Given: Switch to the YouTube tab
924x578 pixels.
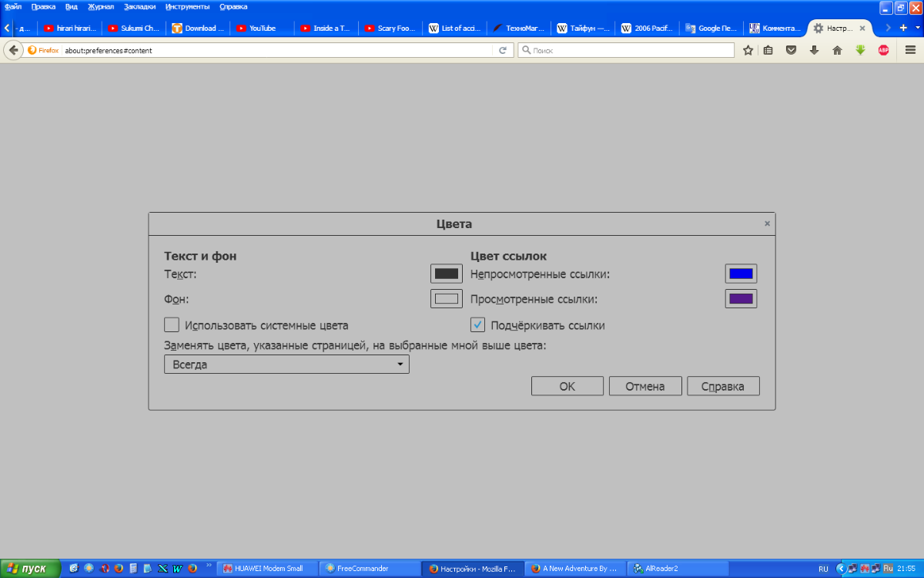Looking at the screenshot, I should point(263,29).
